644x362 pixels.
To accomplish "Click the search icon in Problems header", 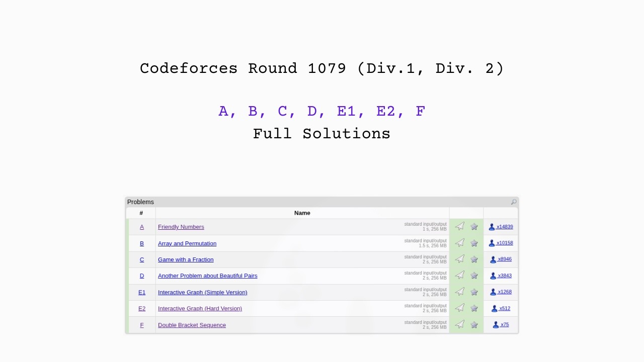I will (514, 202).
